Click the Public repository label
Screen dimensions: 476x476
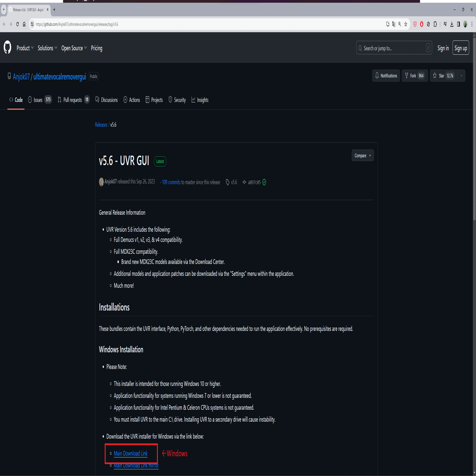[93, 76]
